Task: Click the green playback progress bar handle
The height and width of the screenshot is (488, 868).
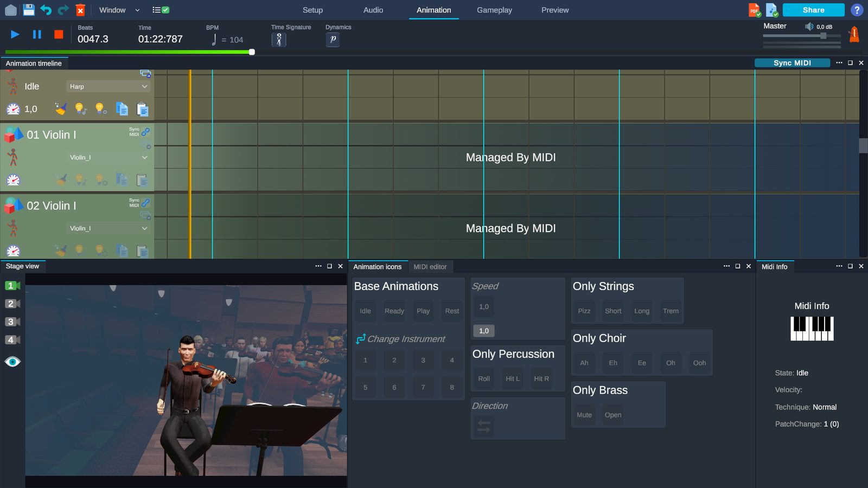Action: (252, 52)
